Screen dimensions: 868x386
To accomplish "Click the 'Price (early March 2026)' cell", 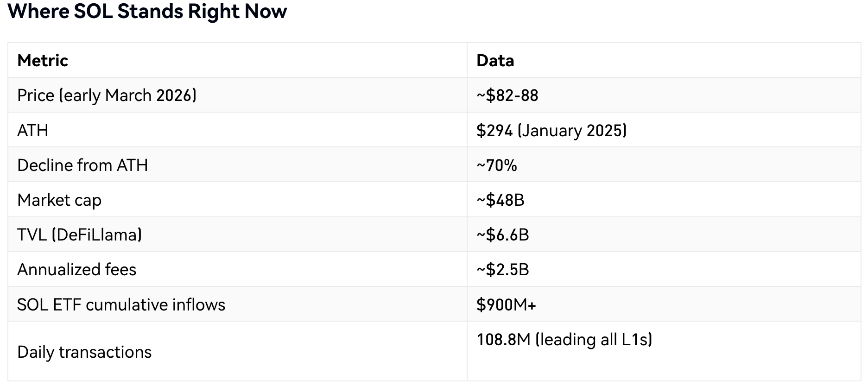I will (x=107, y=95).
